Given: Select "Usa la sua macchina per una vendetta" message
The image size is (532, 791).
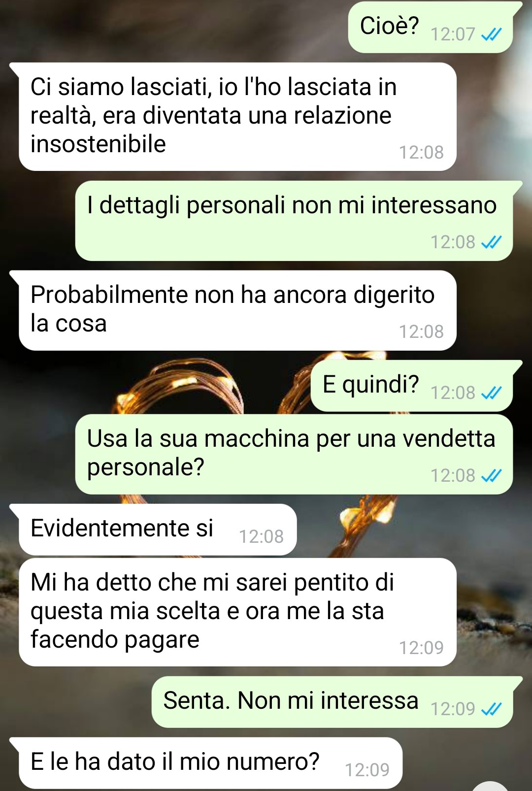Looking at the screenshot, I should tap(294, 454).
